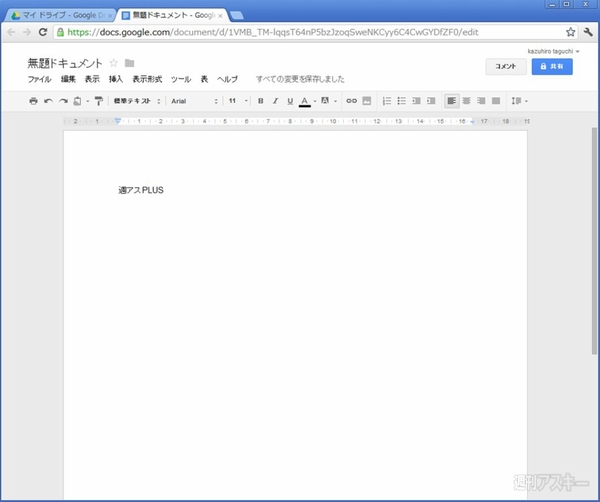Viewport: 600px width, 502px height.
Task: Toggle underline formatting
Action: (x=290, y=101)
